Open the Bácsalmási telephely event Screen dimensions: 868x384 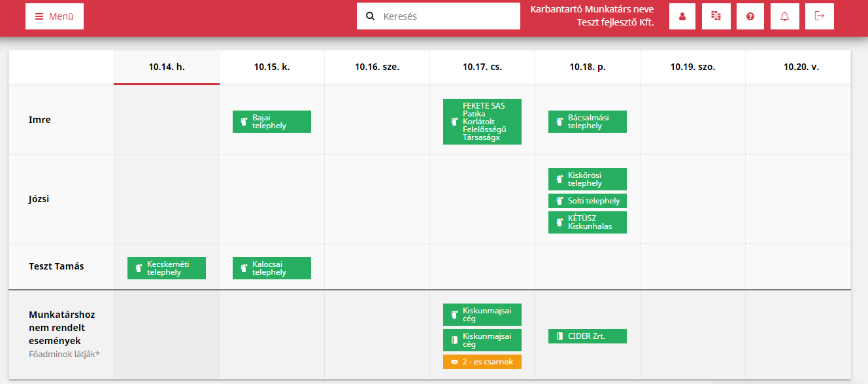point(588,122)
